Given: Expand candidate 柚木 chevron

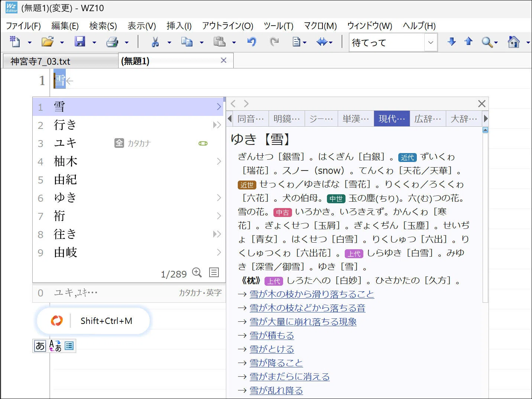Looking at the screenshot, I should click(219, 161).
